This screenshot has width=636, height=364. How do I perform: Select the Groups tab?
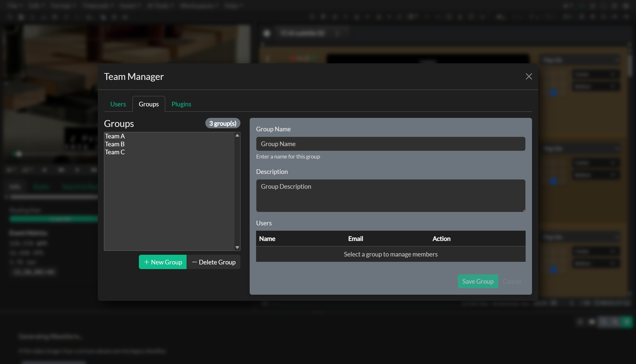(x=149, y=104)
